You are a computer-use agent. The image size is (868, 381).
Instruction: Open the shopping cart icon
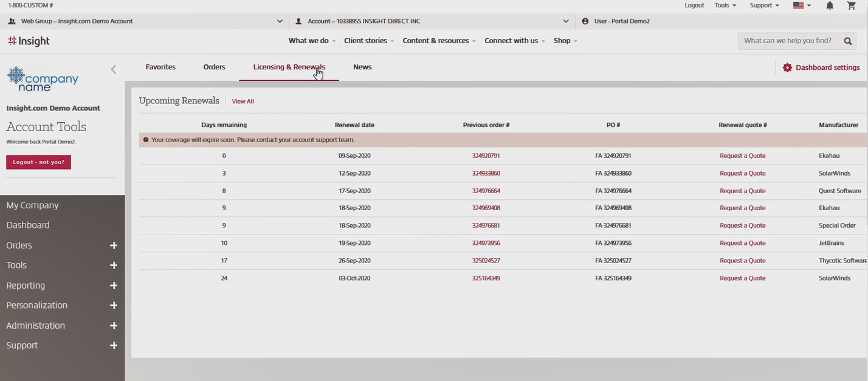click(851, 5)
